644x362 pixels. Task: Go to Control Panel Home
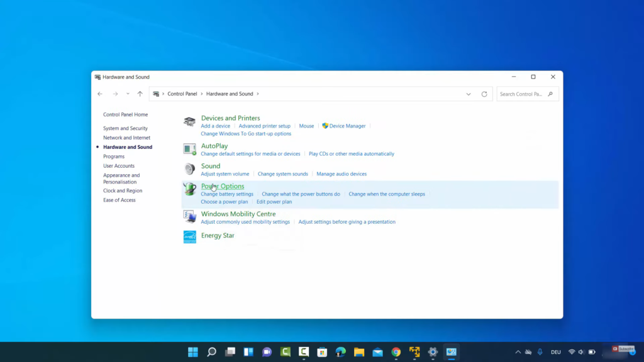click(125, 114)
